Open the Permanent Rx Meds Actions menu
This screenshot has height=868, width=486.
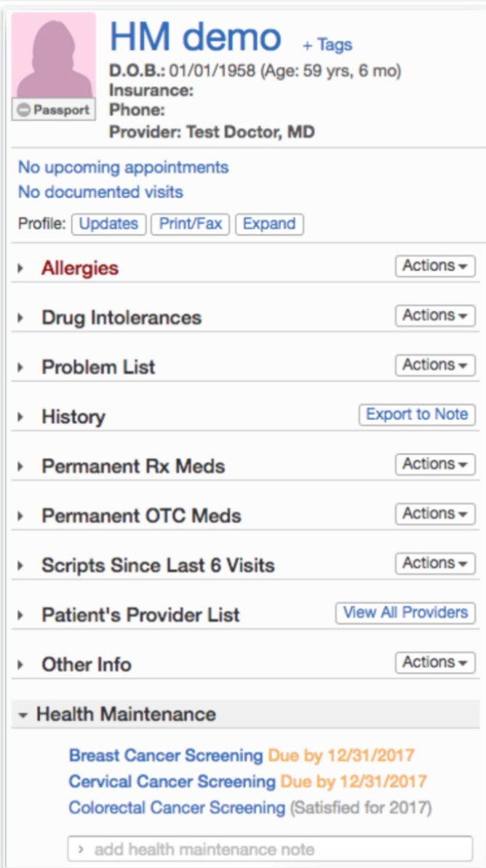(434, 464)
